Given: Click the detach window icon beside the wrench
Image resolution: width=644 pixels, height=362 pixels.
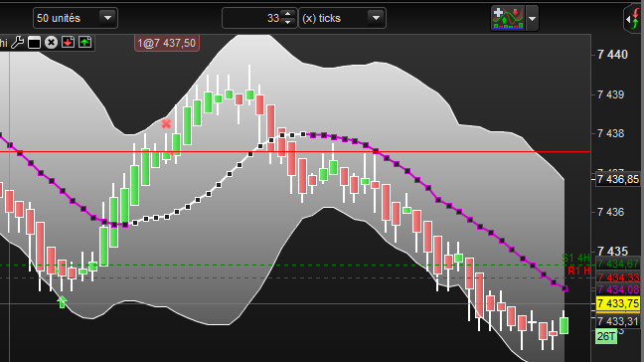Looking at the screenshot, I should (x=34, y=43).
